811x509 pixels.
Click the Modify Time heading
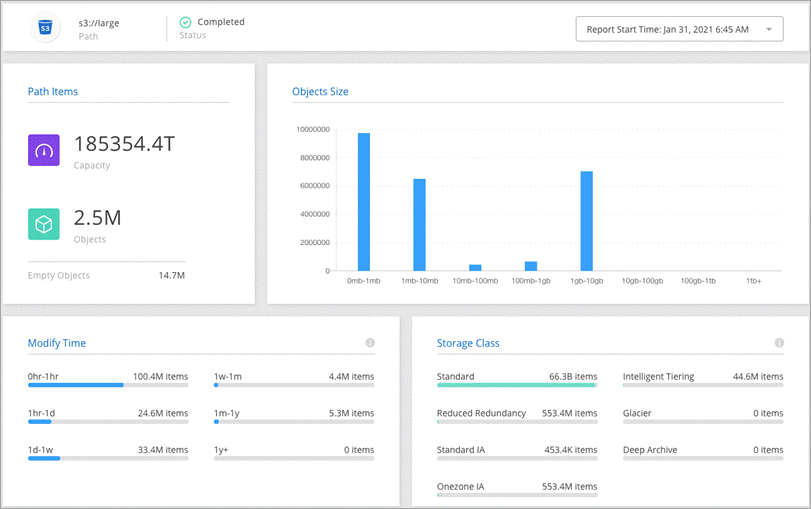point(57,343)
